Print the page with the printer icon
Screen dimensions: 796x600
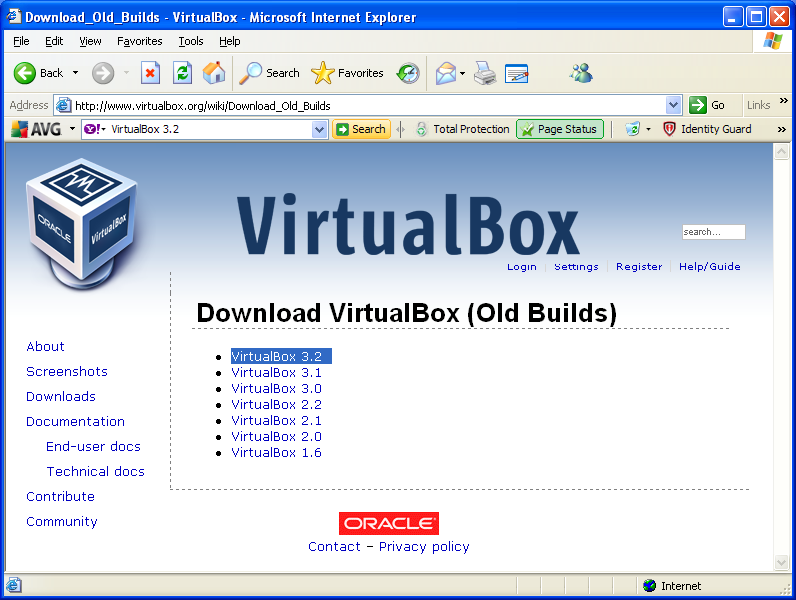click(x=485, y=73)
